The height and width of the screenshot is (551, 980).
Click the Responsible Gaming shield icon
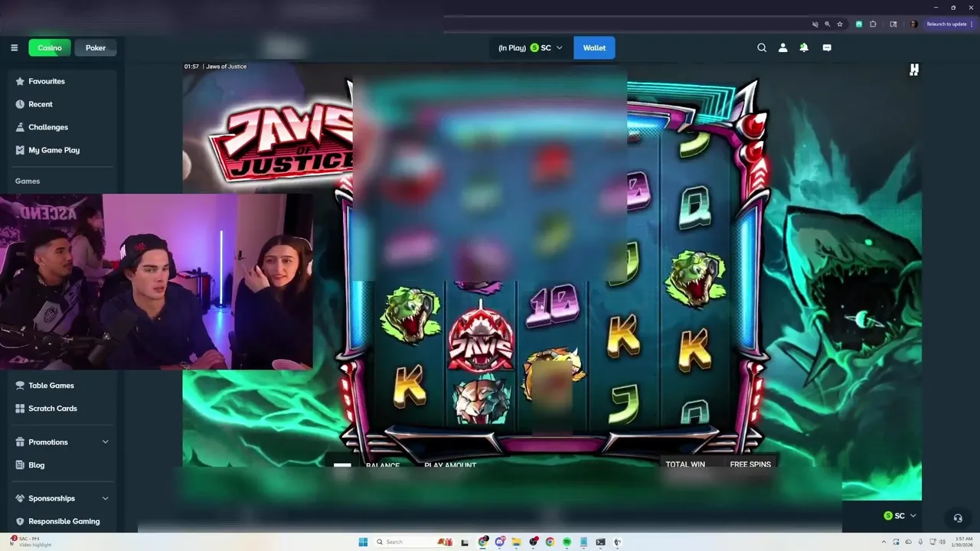[21, 521]
